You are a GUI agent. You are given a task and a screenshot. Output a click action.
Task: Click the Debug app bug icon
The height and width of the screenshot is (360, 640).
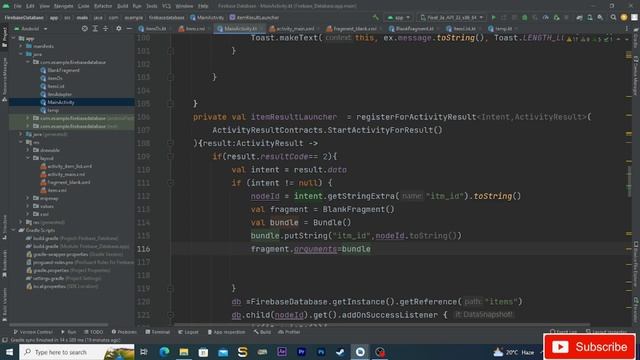[525, 18]
